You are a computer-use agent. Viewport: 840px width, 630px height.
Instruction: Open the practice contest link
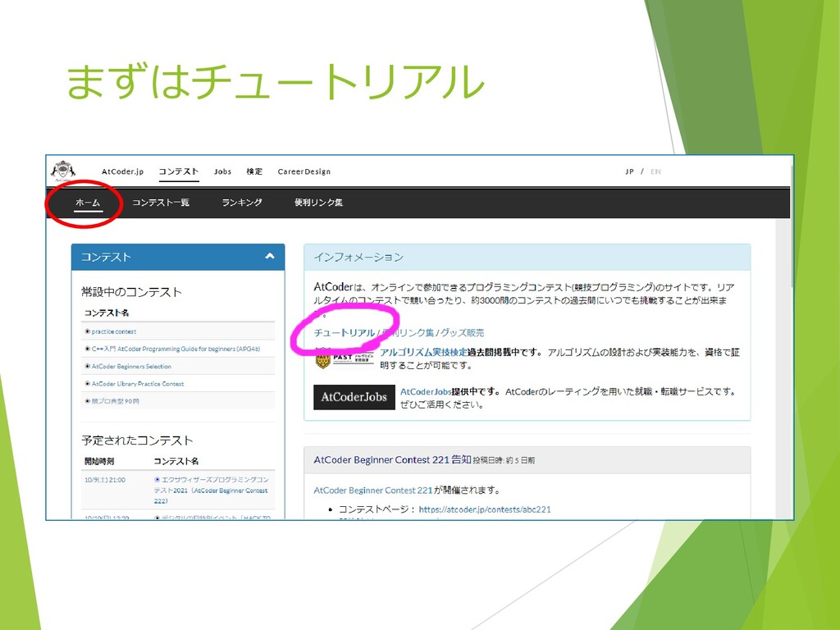113,331
